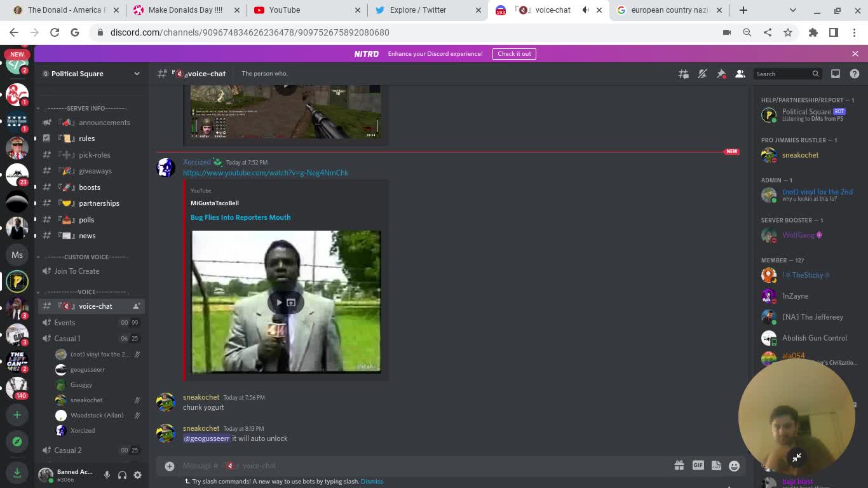Viewport: 868px width, 488px height.
Task: Toggle notification settings bell icon
Action: 702,74
